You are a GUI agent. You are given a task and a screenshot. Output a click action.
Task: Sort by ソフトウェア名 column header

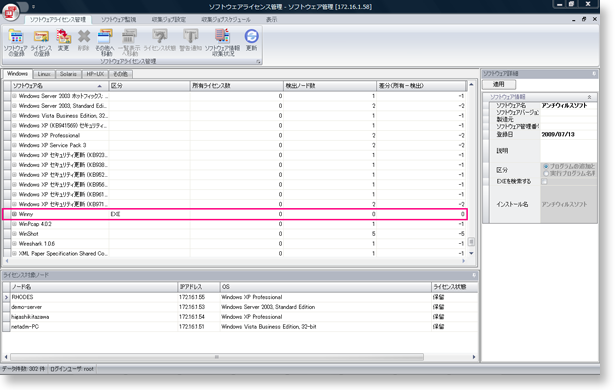tap(58, 86)
